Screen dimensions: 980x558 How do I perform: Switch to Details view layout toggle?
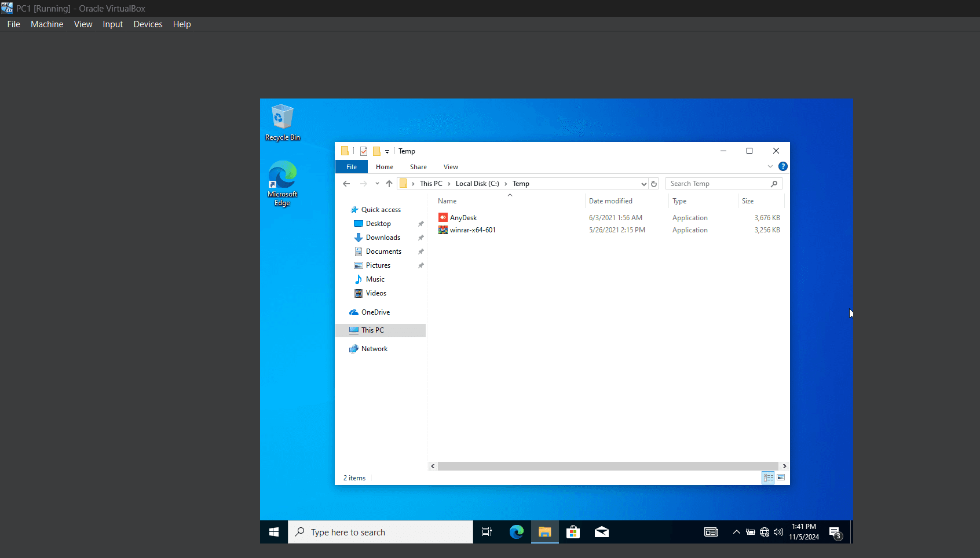point(768,477)
